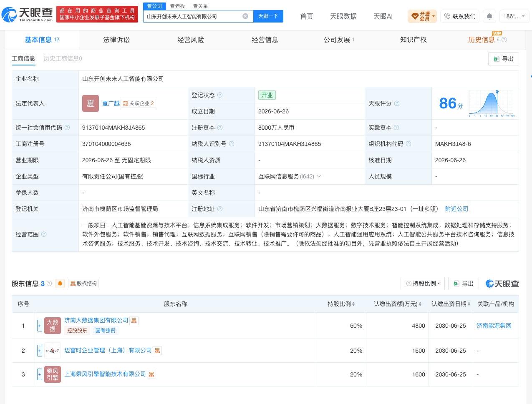Switch to the 法律诉讼 tab
The image size is (532, 404).
coord(116,40)
